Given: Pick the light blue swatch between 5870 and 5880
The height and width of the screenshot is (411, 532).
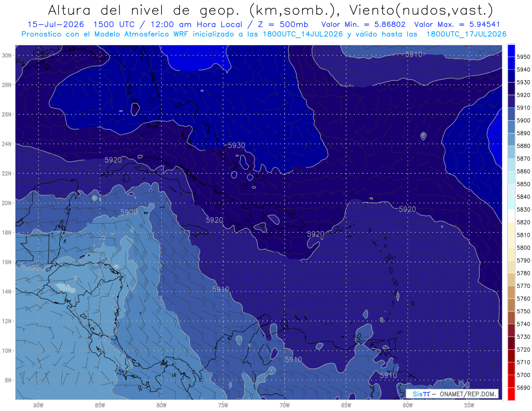Looking at the screenshot, I should [x=511, y=152].
